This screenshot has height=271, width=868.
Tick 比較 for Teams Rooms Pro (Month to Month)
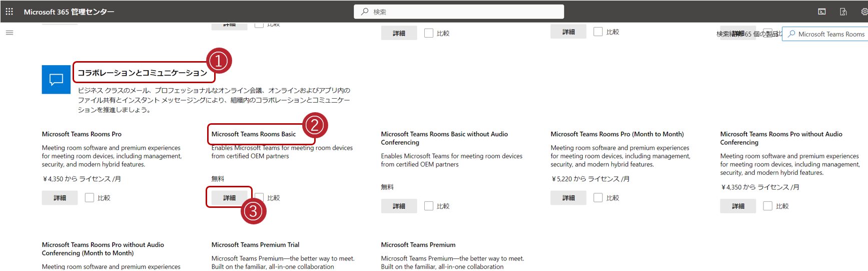click(x=598, y=198)
